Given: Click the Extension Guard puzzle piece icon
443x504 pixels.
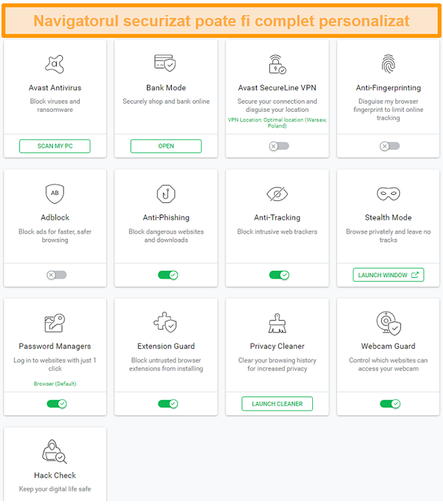Looking at the screenshot, I should tap(166, 322).
